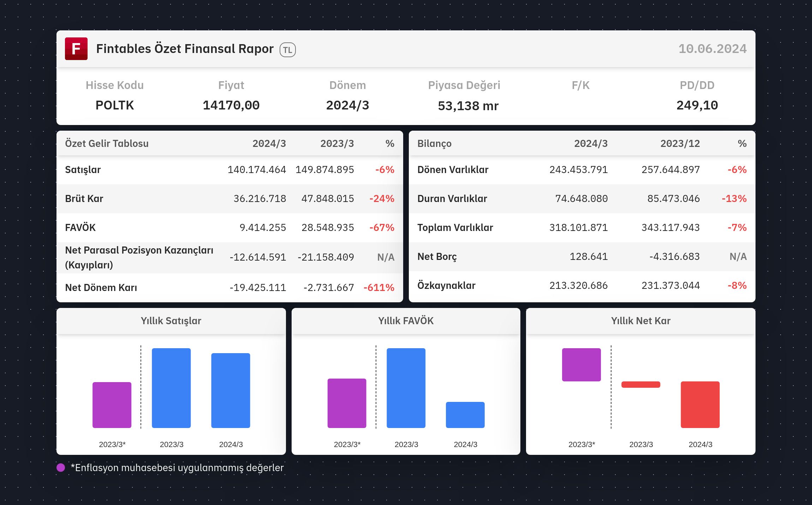Viewport: 812px width, 505px height.
Task: Click the Yıllık Net Kar chart title
Action: 641,321
